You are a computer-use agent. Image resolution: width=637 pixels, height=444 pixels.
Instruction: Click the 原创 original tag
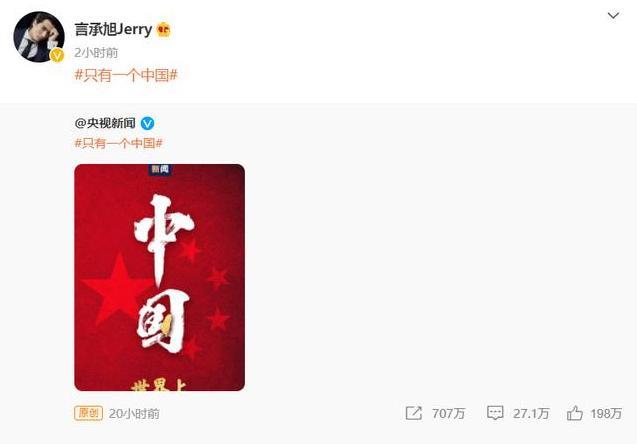tap(88, 413)
